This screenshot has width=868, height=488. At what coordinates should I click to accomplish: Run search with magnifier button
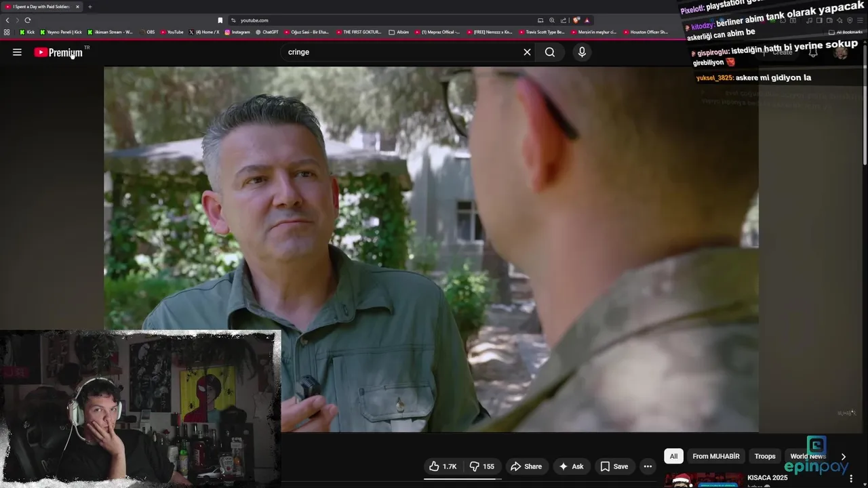(550, 52)
